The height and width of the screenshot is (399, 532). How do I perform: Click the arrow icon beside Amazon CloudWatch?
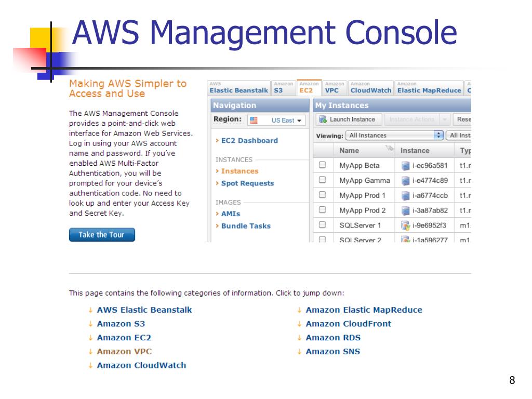[90, 365]
